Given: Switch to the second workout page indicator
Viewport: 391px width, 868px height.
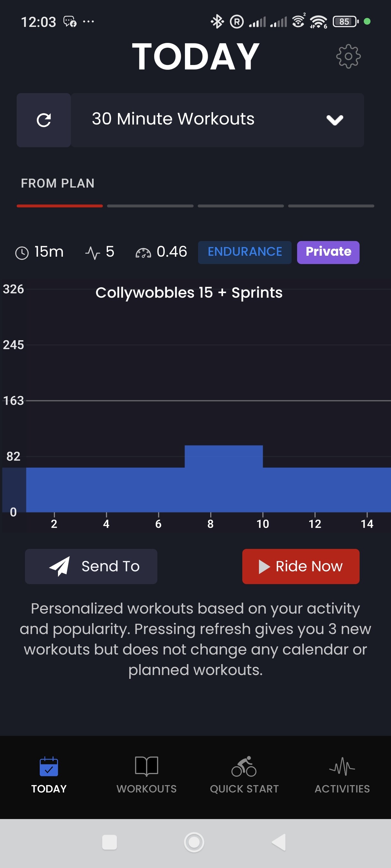Looking at the screenshot, I should [x=150, y=206].
